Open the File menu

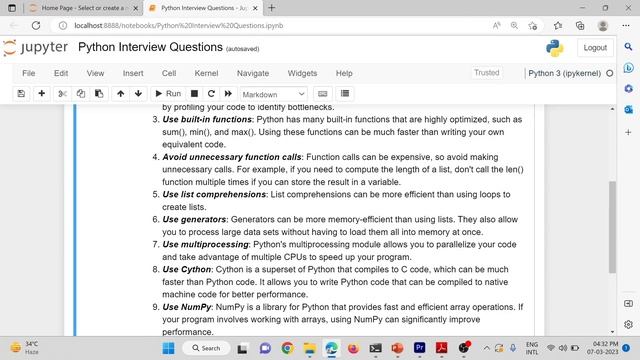(x=29, y=73)
